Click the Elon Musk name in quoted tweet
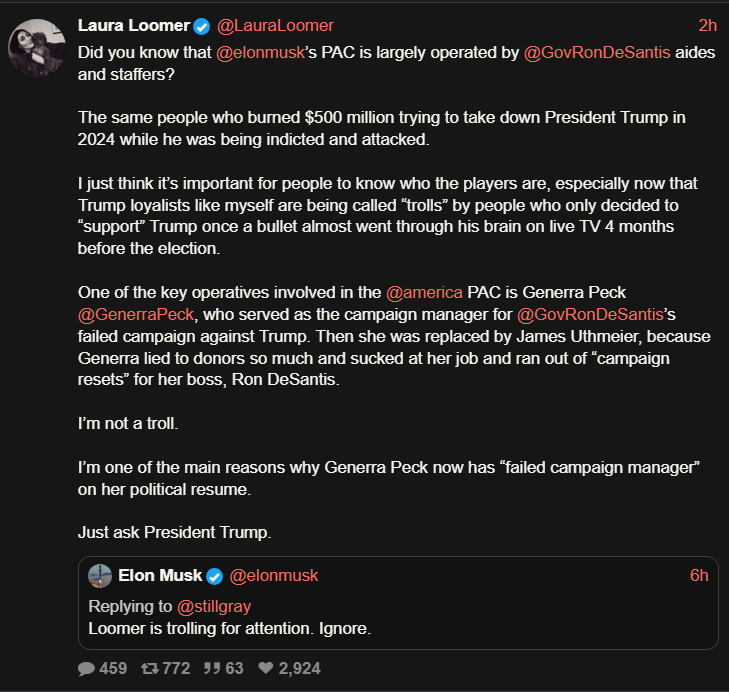This screenshot has width=729, height=692. pyautogui.click(x=160, y=576)
